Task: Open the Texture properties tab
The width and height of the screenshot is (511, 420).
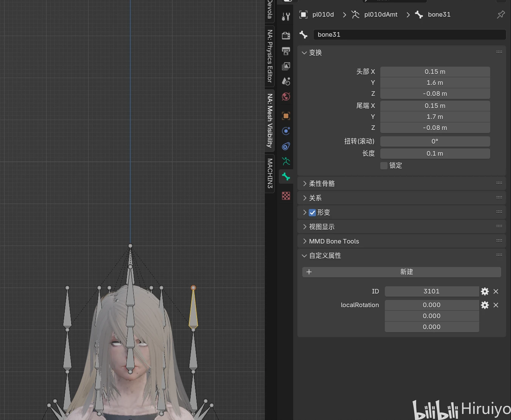Action: click(x=286, y=196)
